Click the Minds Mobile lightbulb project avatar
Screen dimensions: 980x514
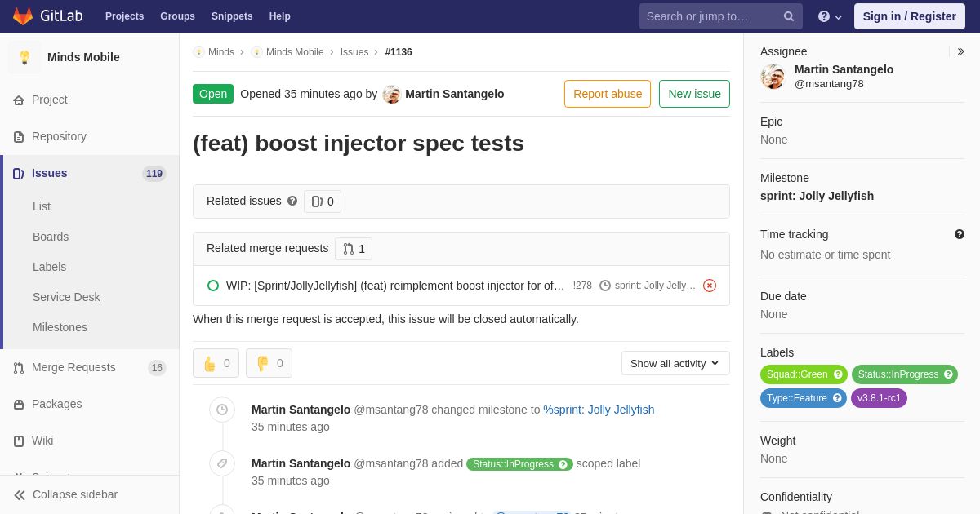point(24,57)
